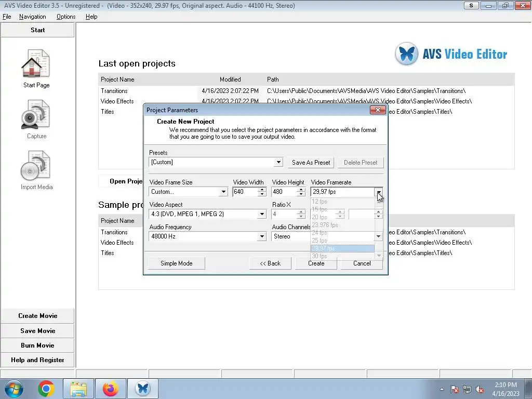The height and width of the screenshot is (399, 532).
Task: Open Windows Explorer from the taskbar
Action: pos(78,389)
